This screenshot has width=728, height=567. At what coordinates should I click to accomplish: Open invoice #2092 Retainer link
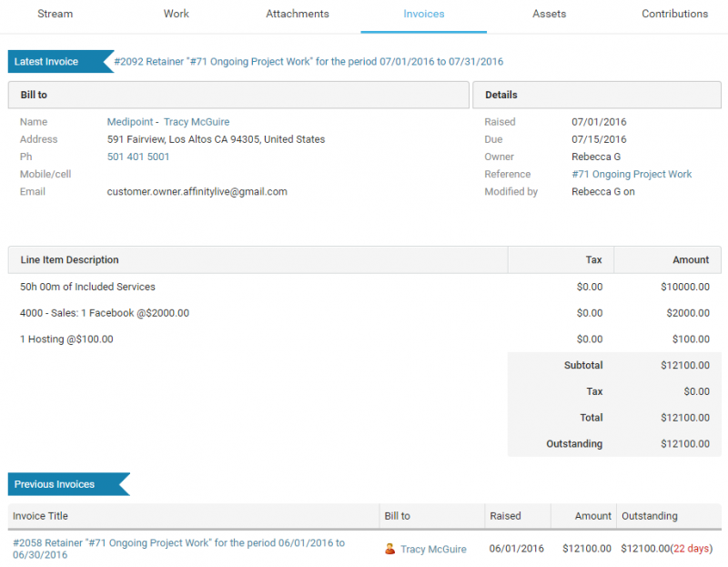click(308, 62)
